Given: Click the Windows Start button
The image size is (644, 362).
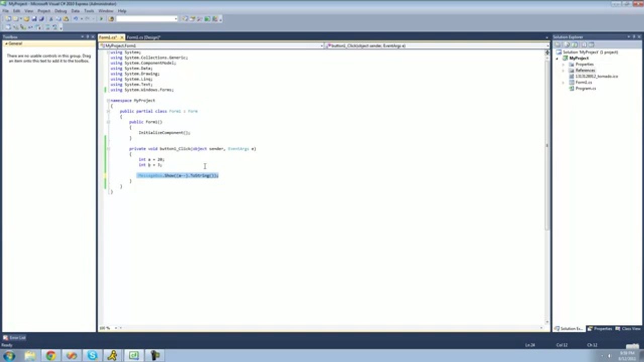Looking at the screenshot, I should [x=9, y=355].
